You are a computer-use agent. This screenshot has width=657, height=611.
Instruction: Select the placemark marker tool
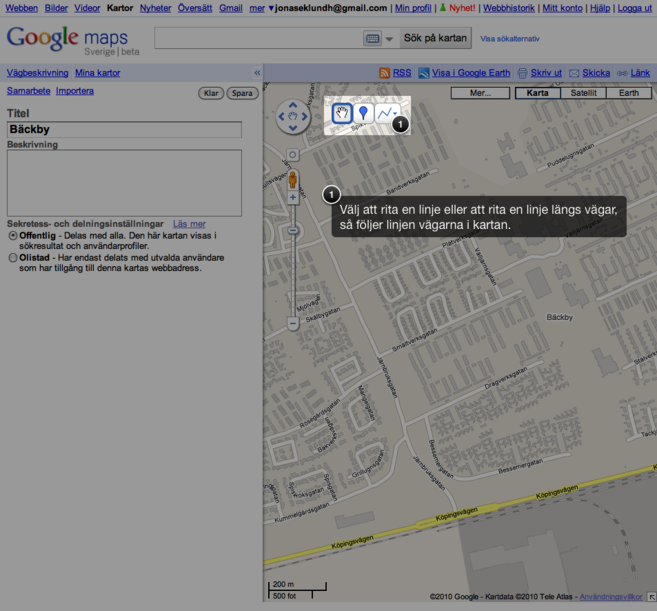tap(363, 114)
